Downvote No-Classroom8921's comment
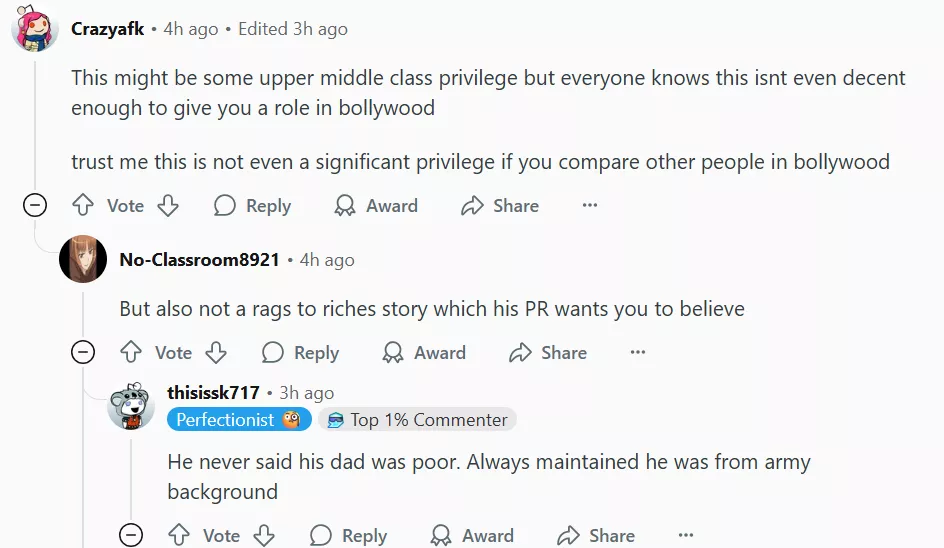Screen dimensions: 944x548 click(216, 353)
